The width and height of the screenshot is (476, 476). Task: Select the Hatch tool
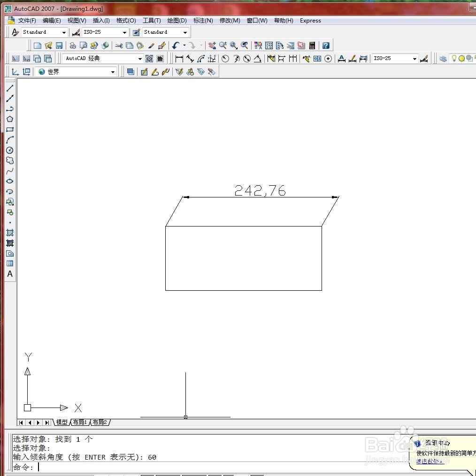click(x=10, y=233)
